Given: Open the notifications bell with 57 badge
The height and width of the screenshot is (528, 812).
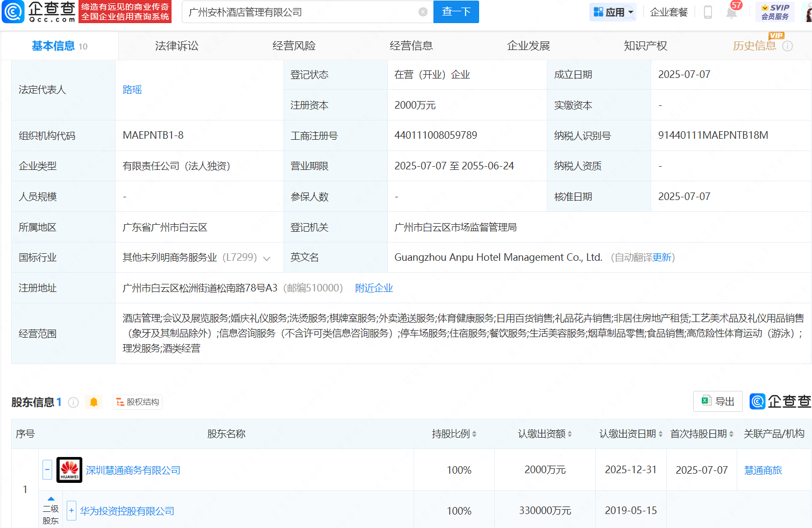Looking at the screenshot, I should tap(731, 12).
